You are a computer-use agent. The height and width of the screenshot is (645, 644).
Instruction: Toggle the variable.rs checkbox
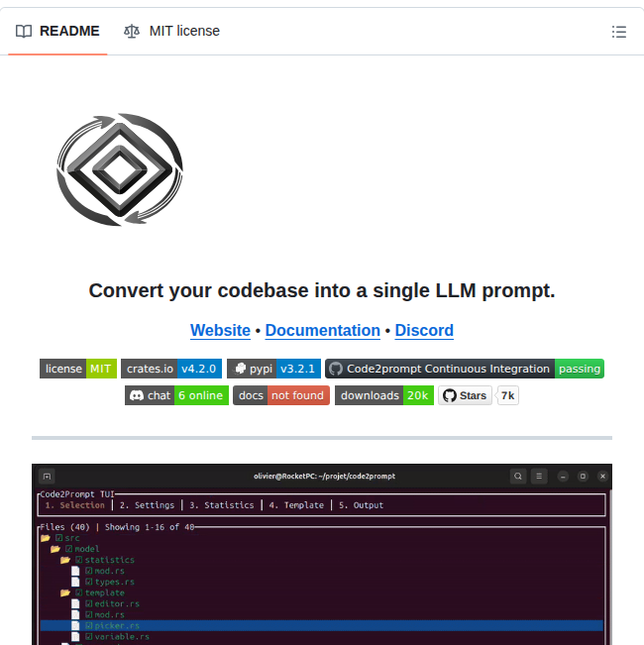coord(89,637)
